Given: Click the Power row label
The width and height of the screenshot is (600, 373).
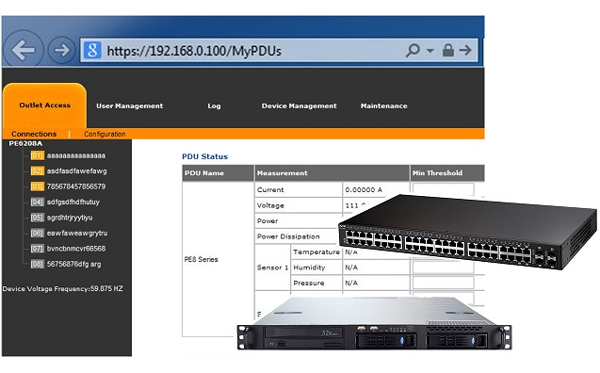Looking at the screenshot, I should pyautogui.click(x=267, y=221).
